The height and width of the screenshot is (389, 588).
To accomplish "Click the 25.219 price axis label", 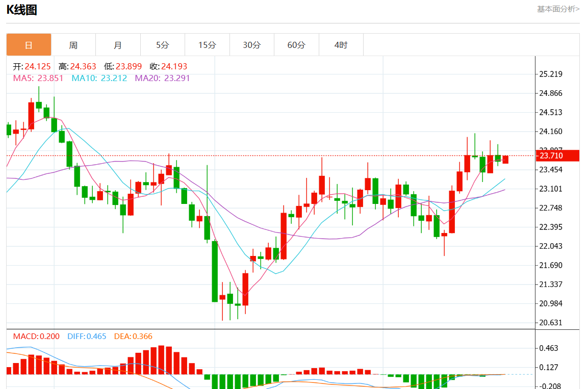I will [550, 74].
